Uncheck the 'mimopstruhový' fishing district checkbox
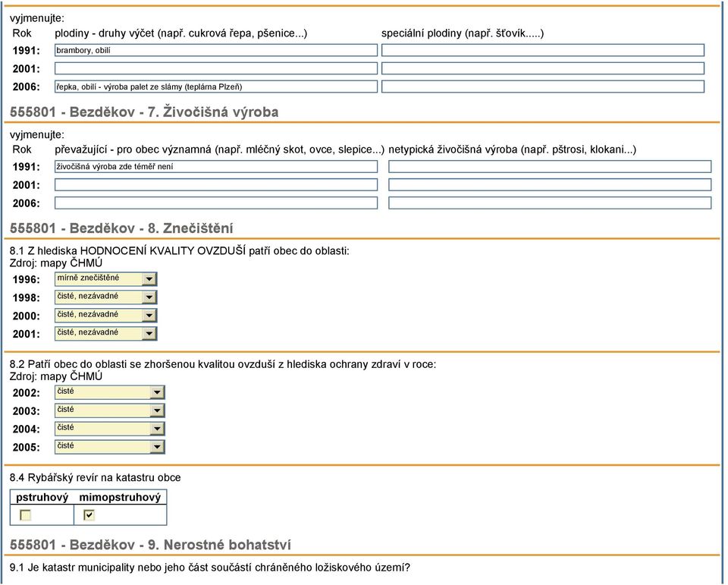The image size is (728, 585). (89, 515)
